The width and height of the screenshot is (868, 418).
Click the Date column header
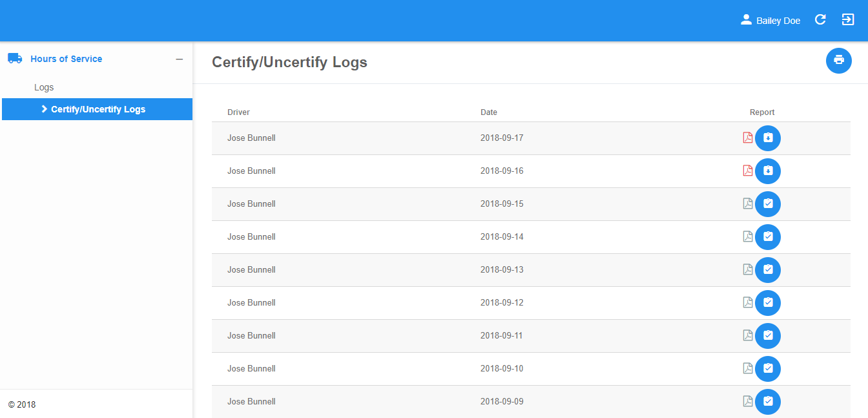click(489, 112)
